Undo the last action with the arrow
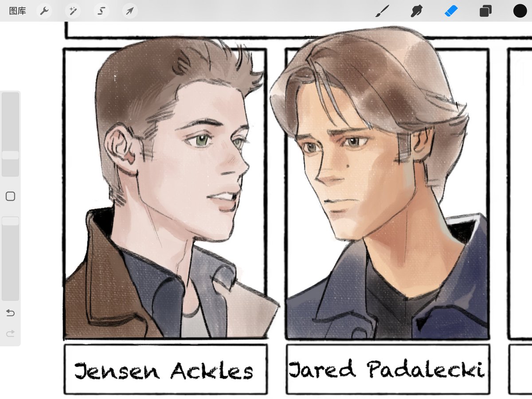This screenshot has width=532, height=399. 10,313
